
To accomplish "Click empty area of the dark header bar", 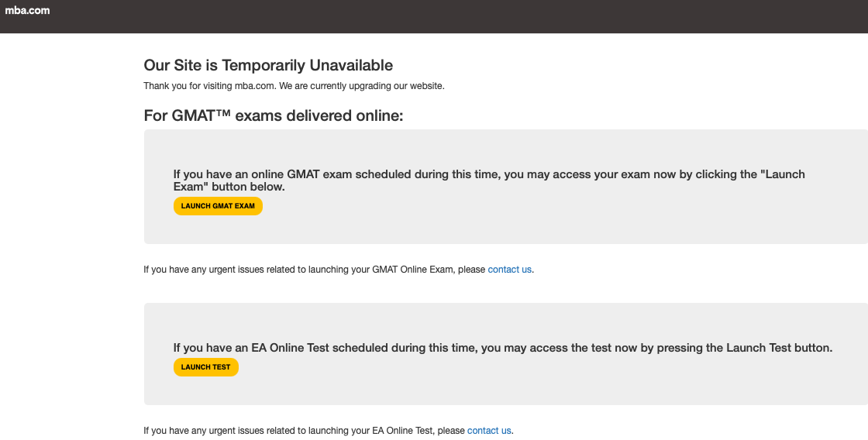I will (465, 15).
